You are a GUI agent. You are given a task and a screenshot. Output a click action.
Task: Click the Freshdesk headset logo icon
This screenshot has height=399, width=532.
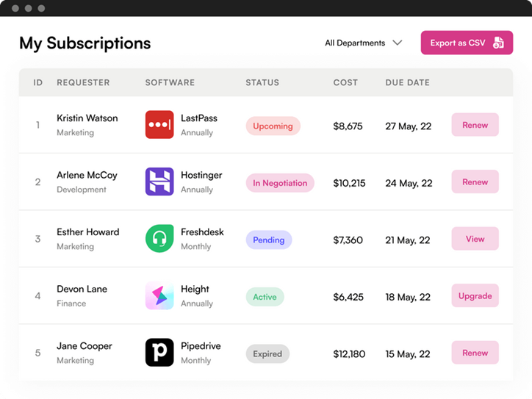click(x=159, y=239)
